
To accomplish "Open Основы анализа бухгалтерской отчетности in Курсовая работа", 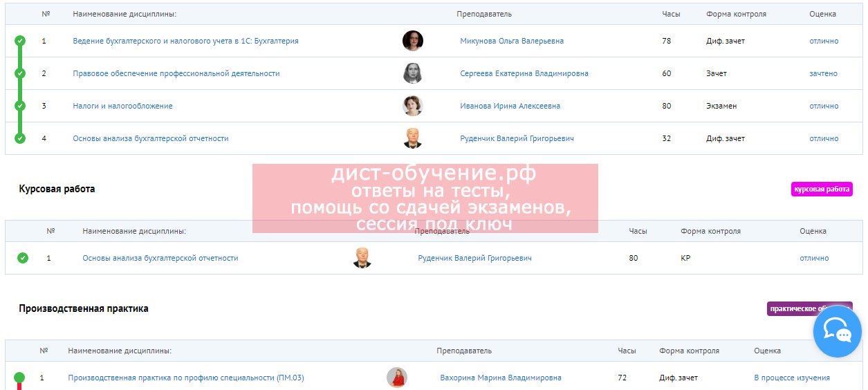I will [x=160, y=258].
